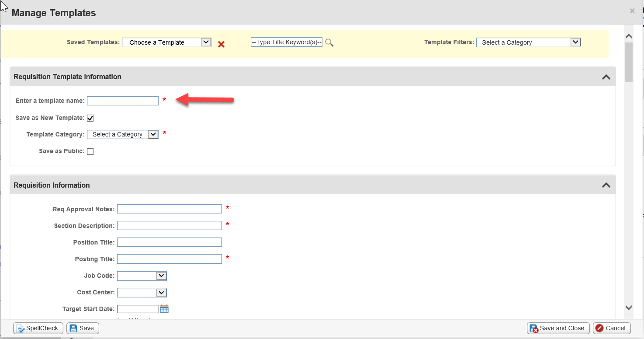This screenshot has width=644, height=339.
Task: Open the Job Code dropdown
Action: tap(142, 276)
